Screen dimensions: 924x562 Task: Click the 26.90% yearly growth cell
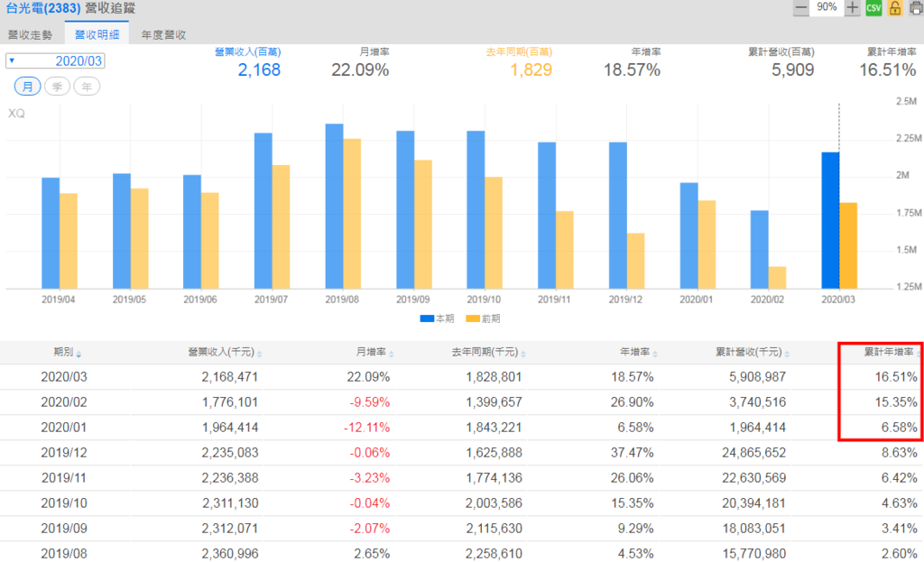click(633, 402)
